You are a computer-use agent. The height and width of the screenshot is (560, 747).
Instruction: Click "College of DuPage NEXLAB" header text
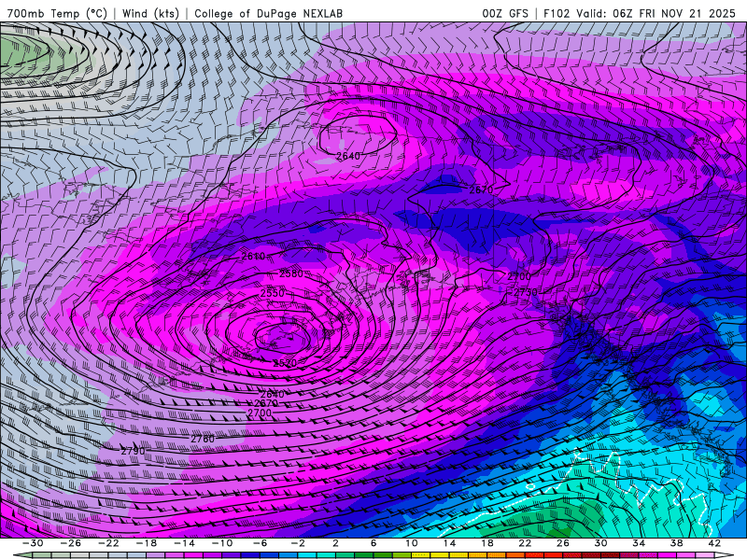[268, 13]
